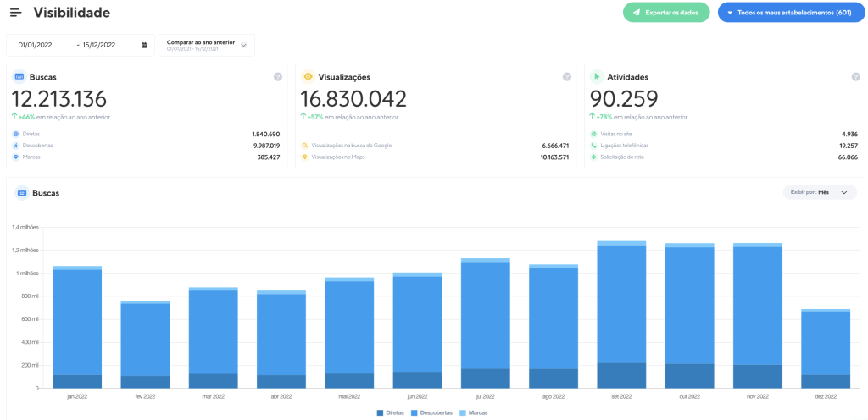Screen dimensions: 868x420
Task: Click the cursor icon beside Atividades
Action: click(598, 77)
